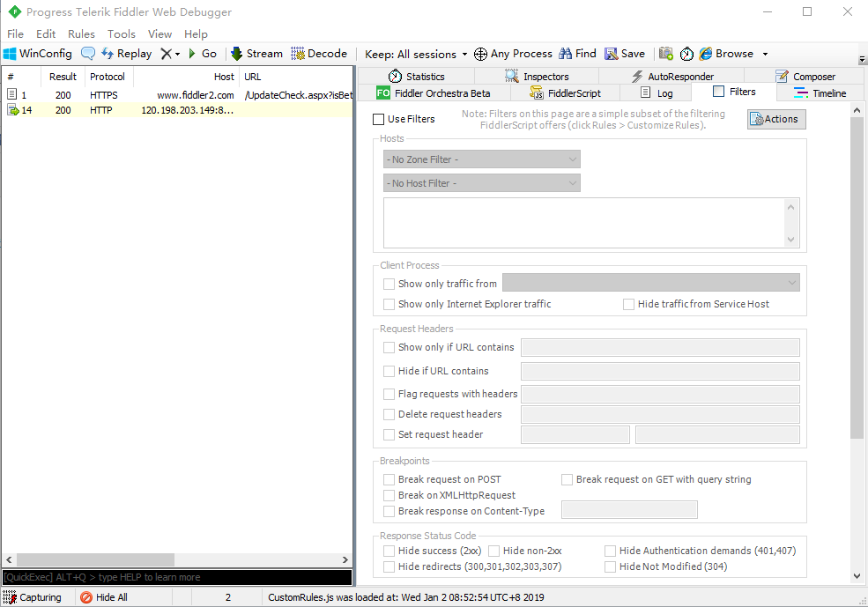Click the screenshot camera icon
Image resolution: width=868 pixels, height=607 pixels.
pos(666,54)
